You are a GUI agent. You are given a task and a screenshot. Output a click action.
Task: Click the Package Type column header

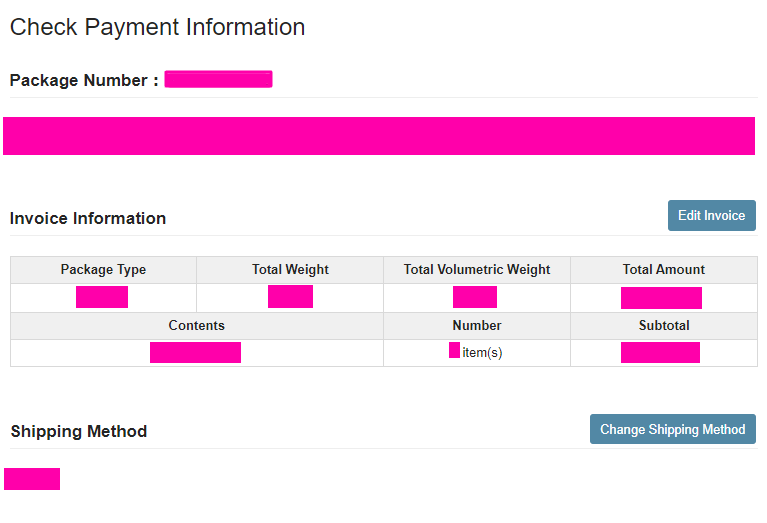point(103,270)
